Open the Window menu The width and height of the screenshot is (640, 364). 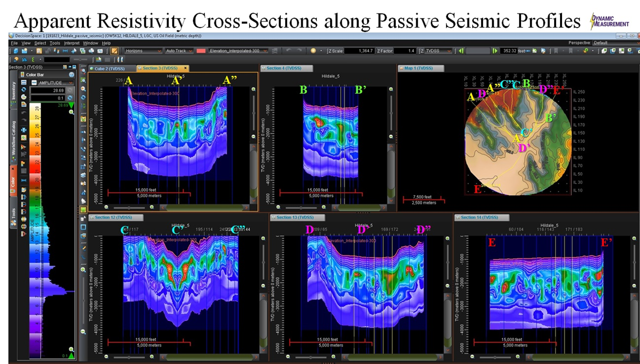pyautogui.click(x=90, y=43)
